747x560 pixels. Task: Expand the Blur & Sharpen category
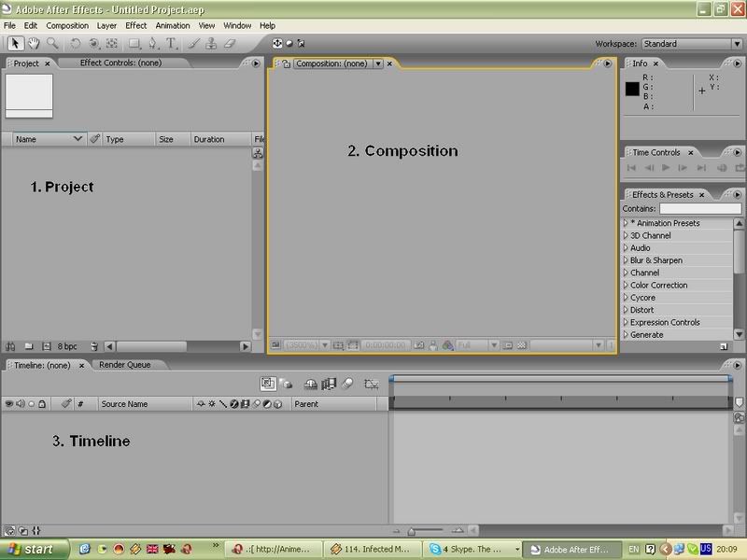click(626, 260)
